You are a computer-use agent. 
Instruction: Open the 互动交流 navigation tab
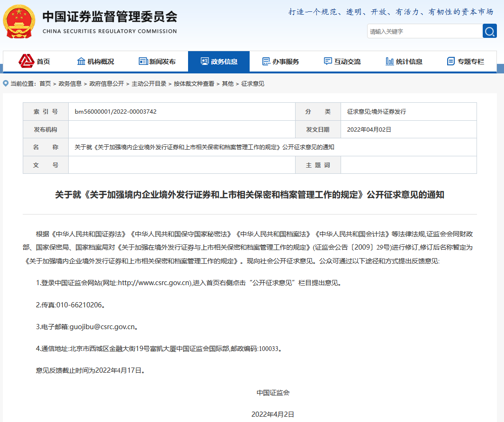(342, 61)
